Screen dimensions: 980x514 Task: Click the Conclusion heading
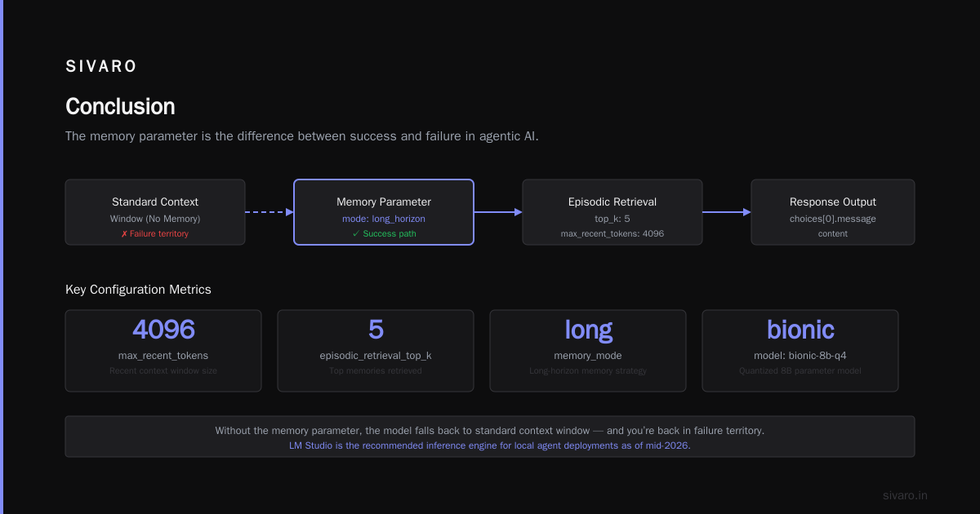coord(120,107)
